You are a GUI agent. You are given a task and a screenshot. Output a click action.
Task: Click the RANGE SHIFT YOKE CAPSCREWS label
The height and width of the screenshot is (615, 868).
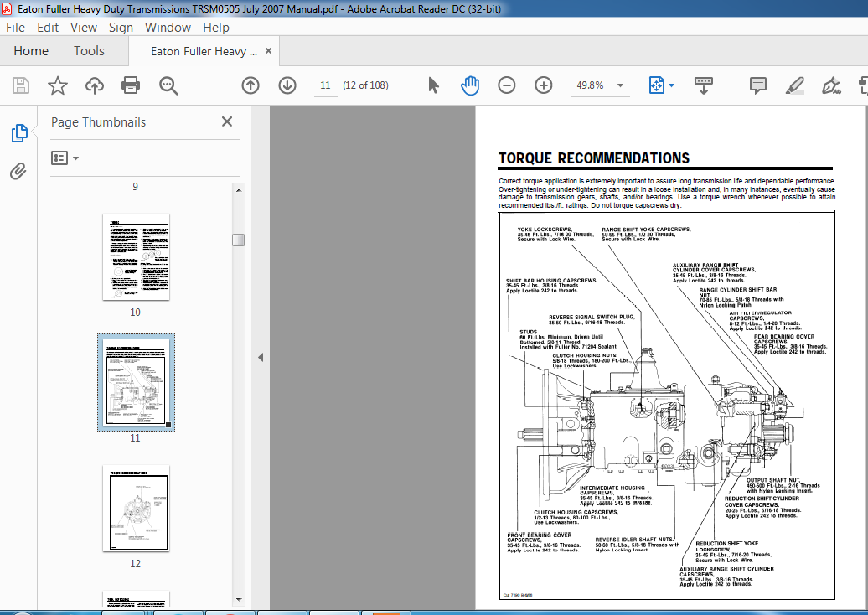pos(646,230)
